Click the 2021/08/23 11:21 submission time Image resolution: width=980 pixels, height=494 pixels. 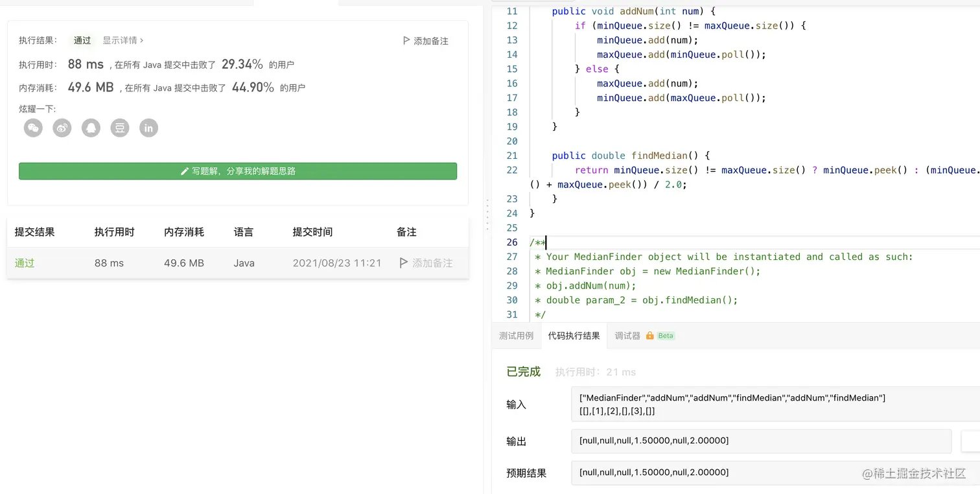pos(337,263)
